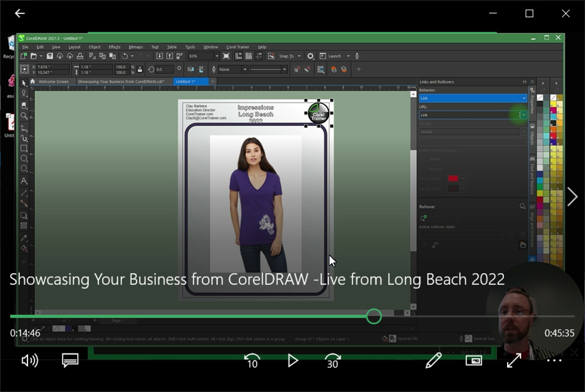
Task: Select the Shape hotspot radio button
Action: [x=424, y=159]
